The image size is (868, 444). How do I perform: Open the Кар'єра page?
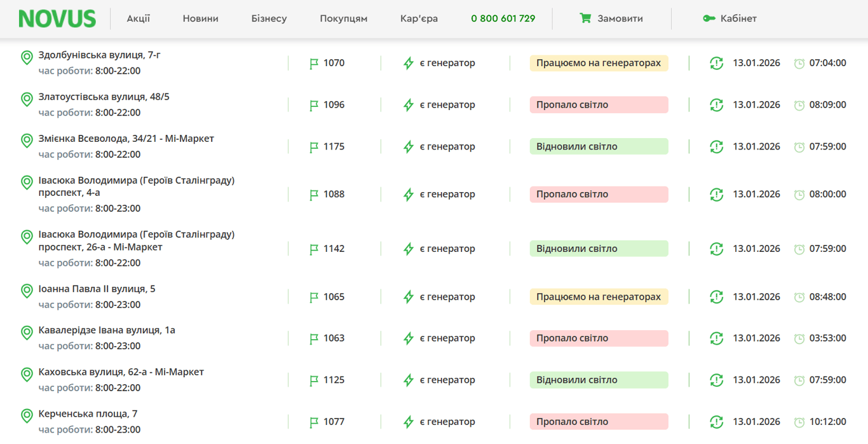(x=419, y=18)
